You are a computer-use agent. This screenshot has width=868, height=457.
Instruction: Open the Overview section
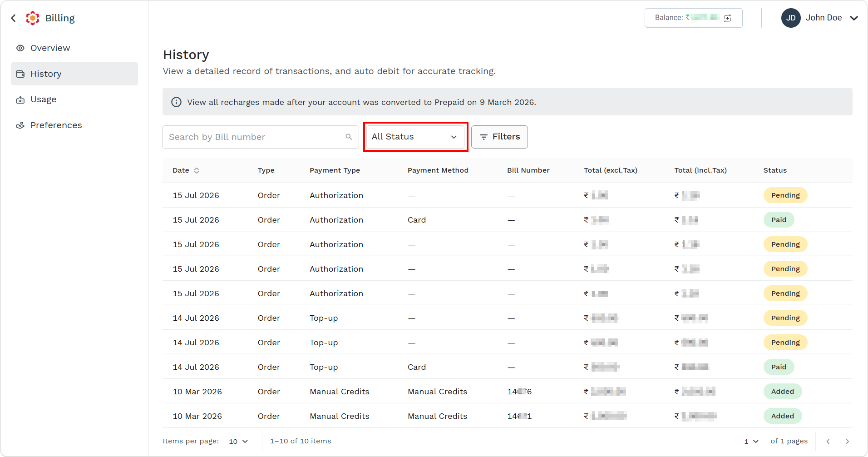[74, 48]
